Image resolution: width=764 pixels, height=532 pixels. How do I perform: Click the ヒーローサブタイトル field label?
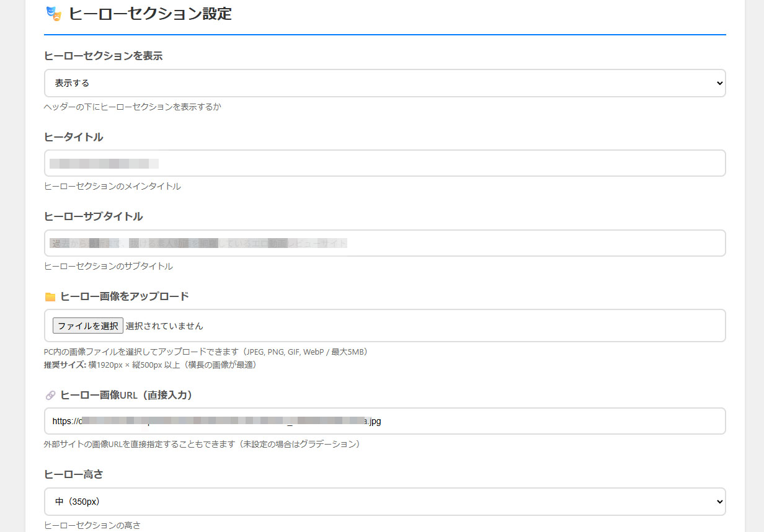coord(93,216)
